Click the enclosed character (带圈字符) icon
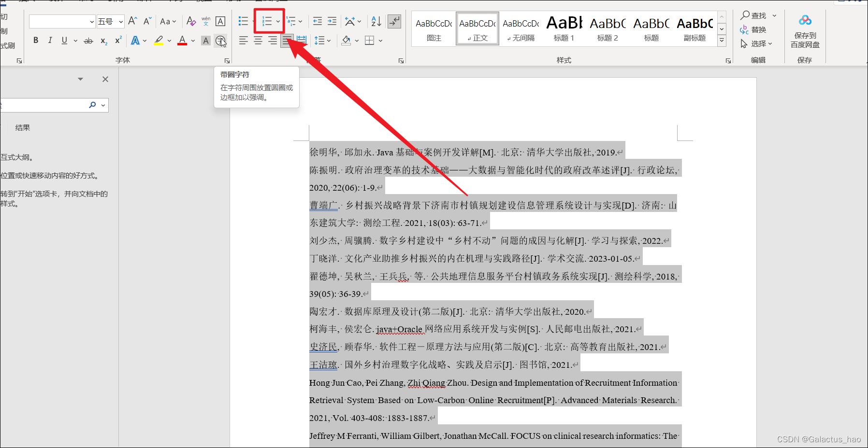The width and height of the screenshot is (868, 448). tap(220, 41)
